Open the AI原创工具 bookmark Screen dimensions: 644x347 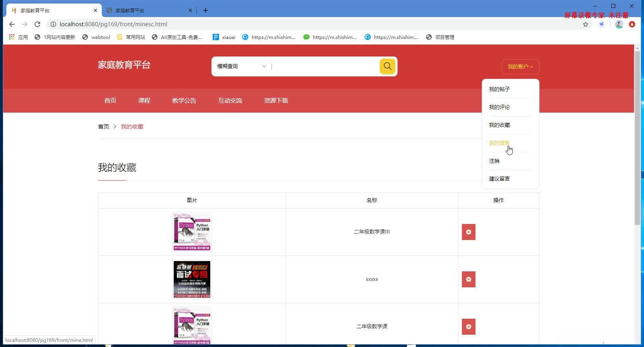tap(177, 37)
